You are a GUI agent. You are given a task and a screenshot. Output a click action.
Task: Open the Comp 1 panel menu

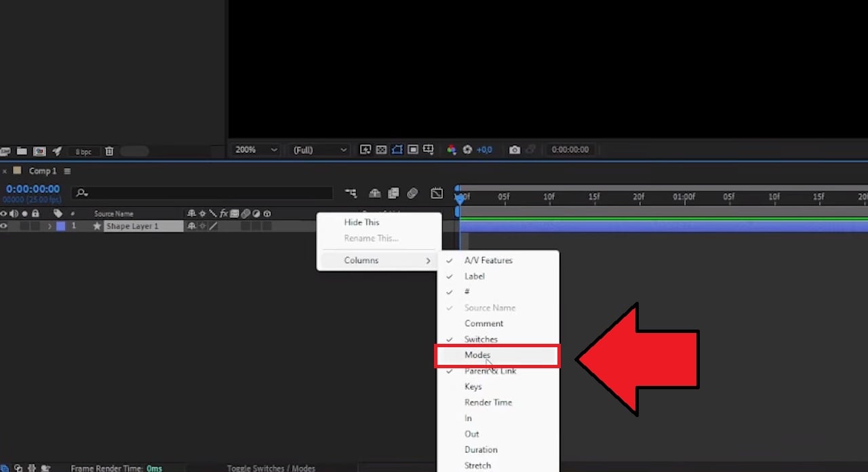(67, 172)
